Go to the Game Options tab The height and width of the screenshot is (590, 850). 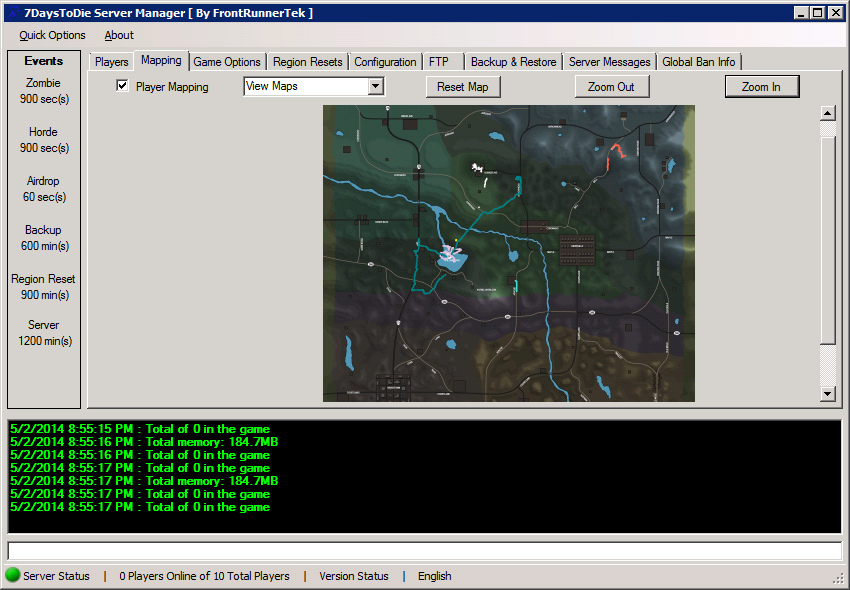[x=227, y=62]
